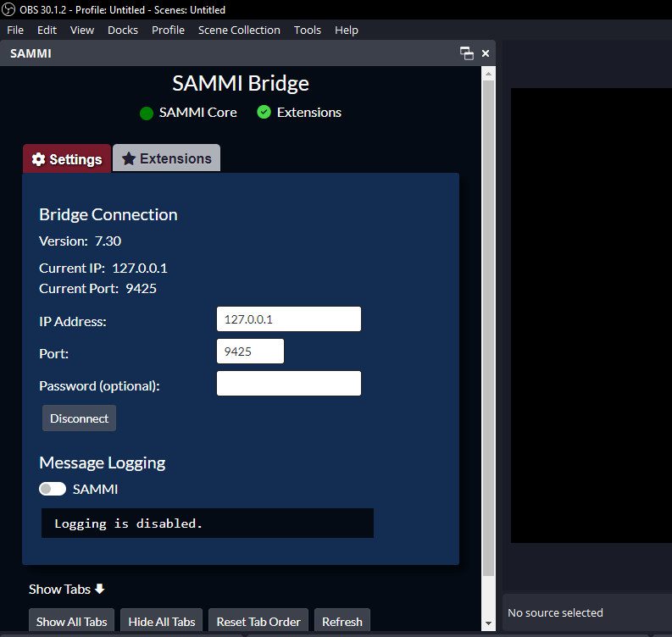
Task: Click the star icon on Extensions tab
Action: click(129, 158)
